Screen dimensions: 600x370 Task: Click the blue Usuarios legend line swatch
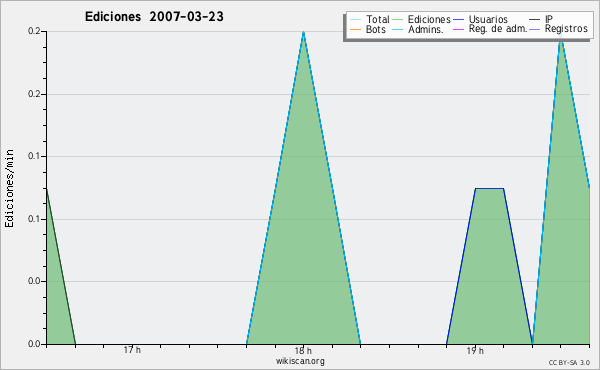(458, 20)
